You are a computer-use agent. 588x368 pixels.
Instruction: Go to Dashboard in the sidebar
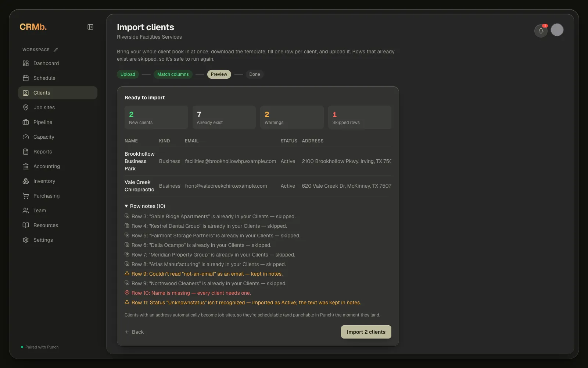pos(58,63)
